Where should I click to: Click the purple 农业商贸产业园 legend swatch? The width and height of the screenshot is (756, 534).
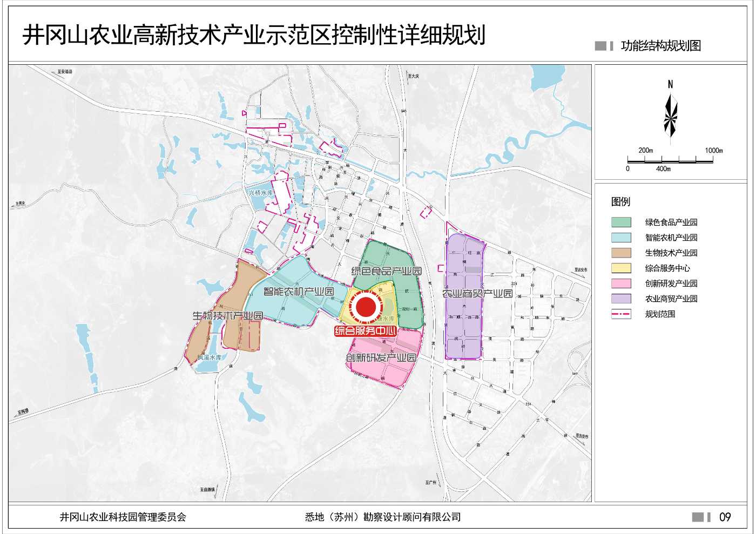621,299
